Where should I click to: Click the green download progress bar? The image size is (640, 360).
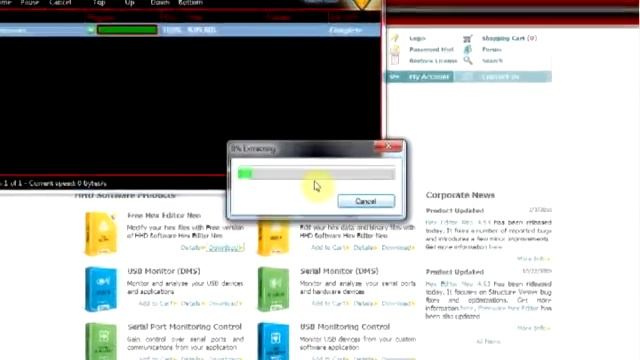click(x=127, y=30)
